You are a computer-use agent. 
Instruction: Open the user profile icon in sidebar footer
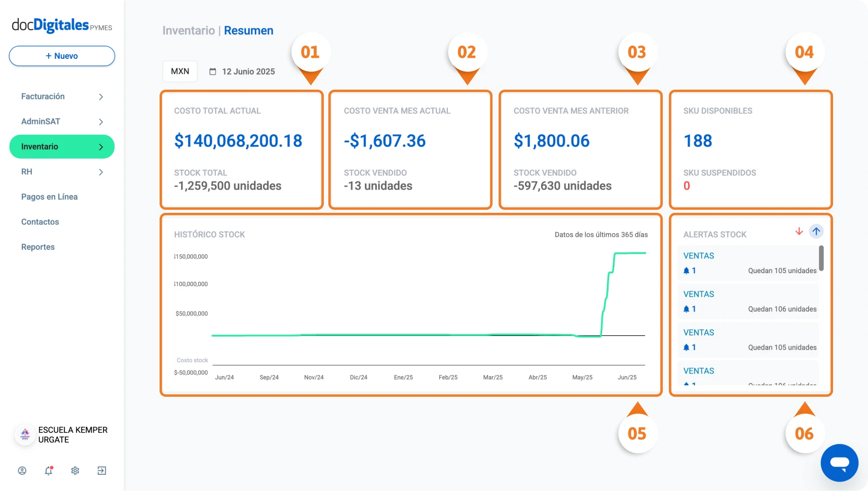coord(22,471)
